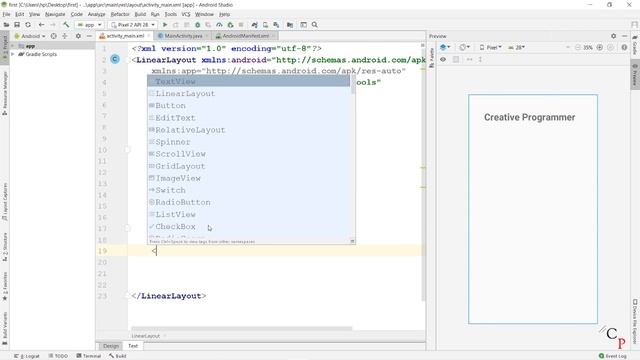Open the Preview panel gear settings

click(613, 36)
